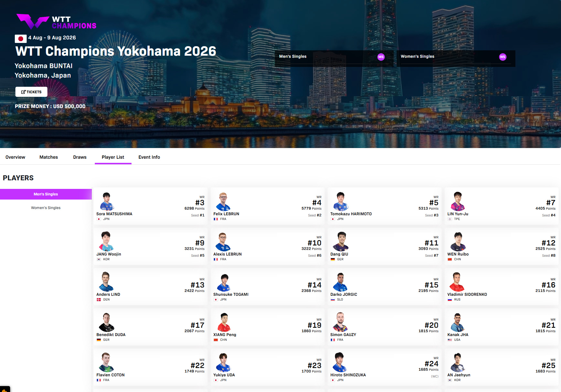The width and height of the screenshot is (561, 392).
Task: Click Benedikt DUDA's player photo
Action: [x=107, y=322]
